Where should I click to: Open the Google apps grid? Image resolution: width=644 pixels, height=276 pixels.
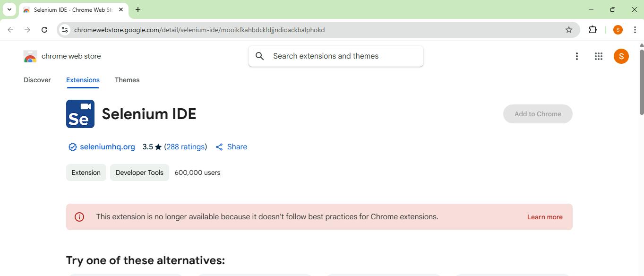point(599,56)
